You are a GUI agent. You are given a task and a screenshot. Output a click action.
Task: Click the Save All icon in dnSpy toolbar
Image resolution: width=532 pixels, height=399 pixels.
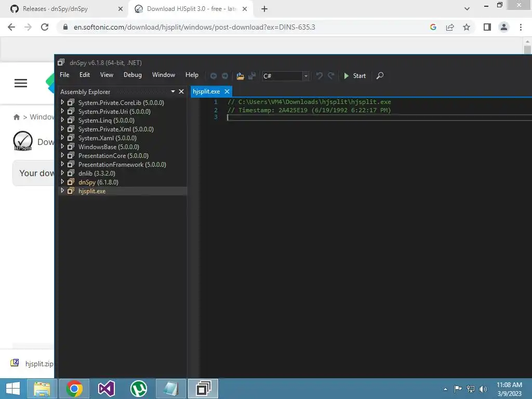(x=252, y=76)
